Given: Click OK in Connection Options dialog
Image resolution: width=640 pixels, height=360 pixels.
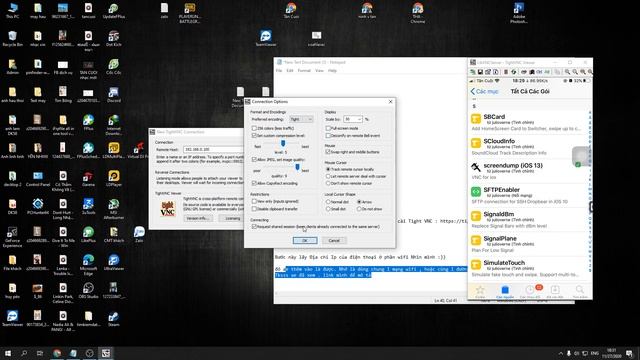Looking at the screenshot, I should pyautogui.click(x=305, y=240).
